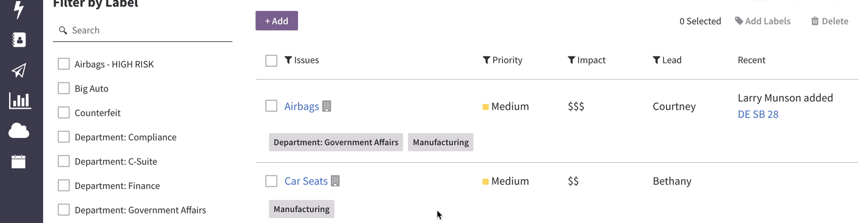Click the Add Labels action

coord(763,21)
